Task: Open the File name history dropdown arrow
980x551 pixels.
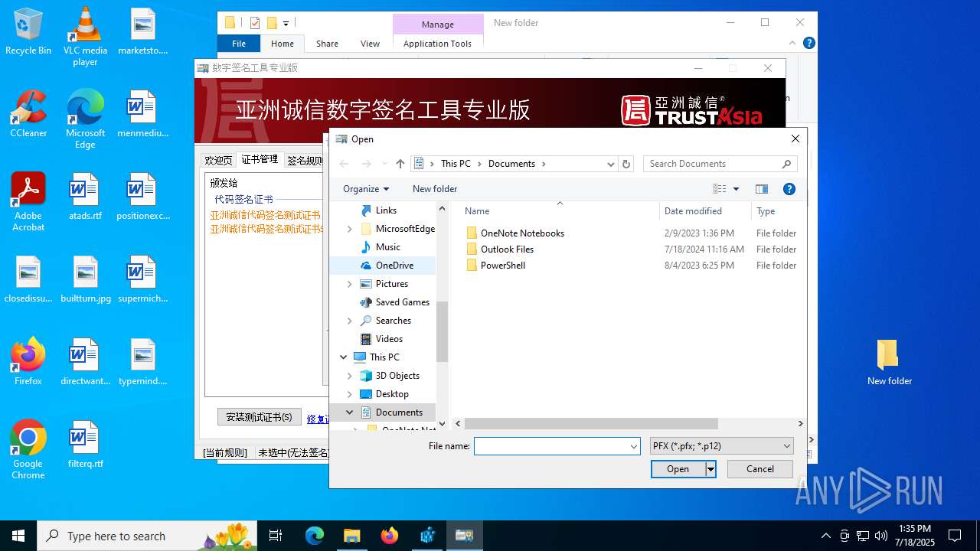Action: pyautogui.click(x=634, y=446)
